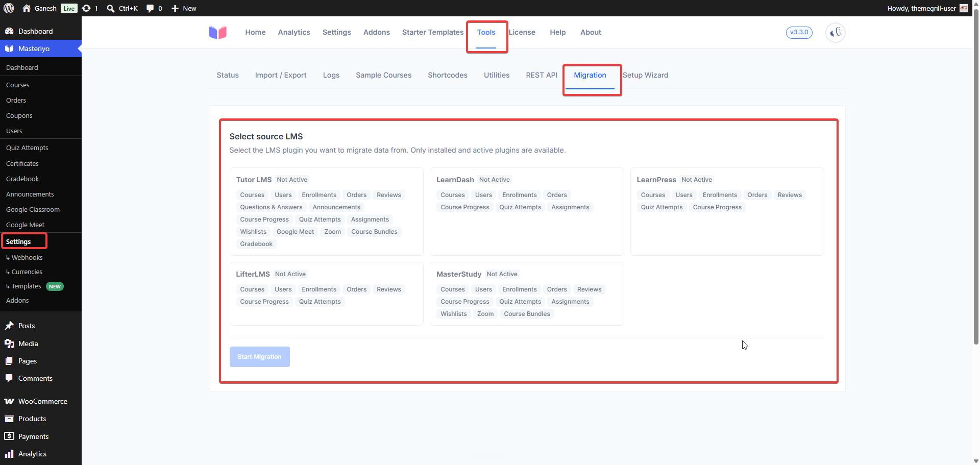Open WordPress Analytics sidebar item
This screenshot has height=465, width=980.
click(41, 454)
